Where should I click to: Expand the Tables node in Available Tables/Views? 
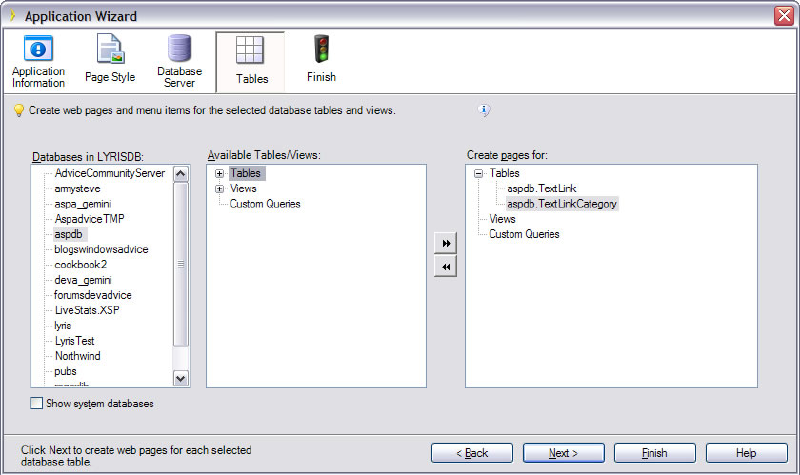[x=219, y=173]
